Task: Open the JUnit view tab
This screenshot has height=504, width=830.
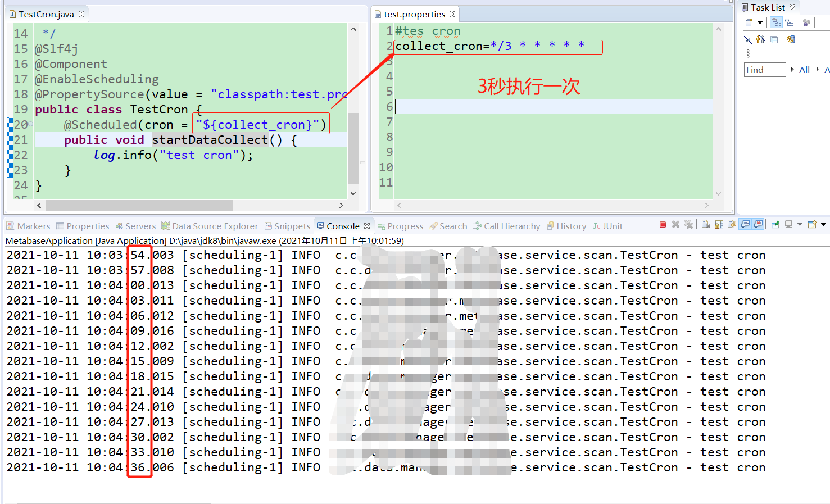Action: pyautogui.click(x=607, y=226)
